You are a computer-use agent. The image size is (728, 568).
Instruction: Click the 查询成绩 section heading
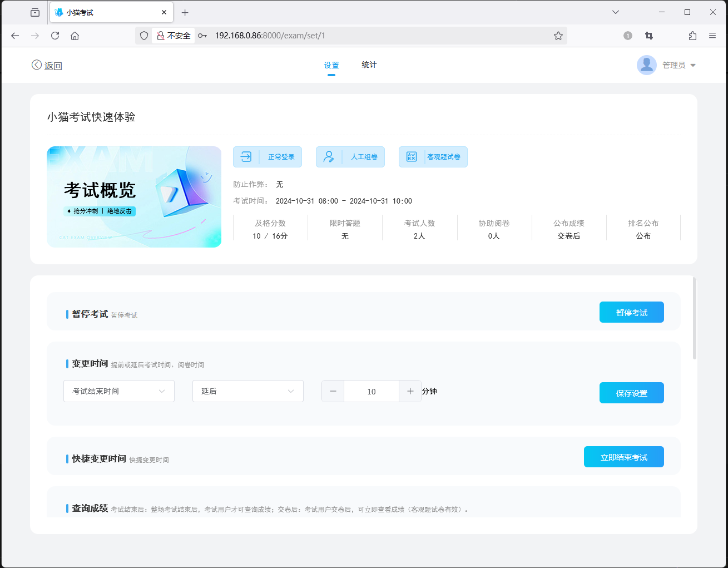(90, 508)
